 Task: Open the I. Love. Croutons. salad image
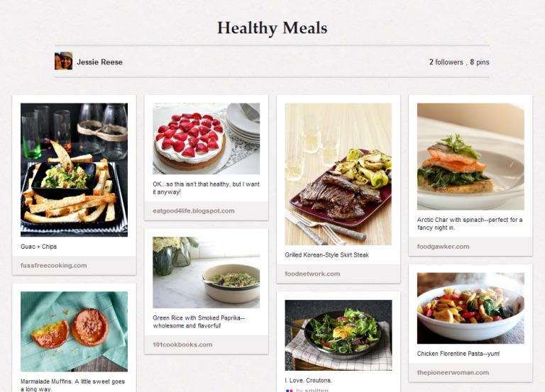[338, 335]
